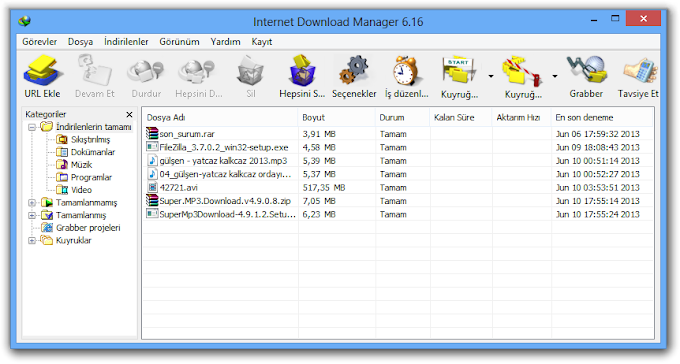Select the 42721.avi file name
Image resolution: width=680 pixels, height=364 pixels.
[x=178, y=187]
